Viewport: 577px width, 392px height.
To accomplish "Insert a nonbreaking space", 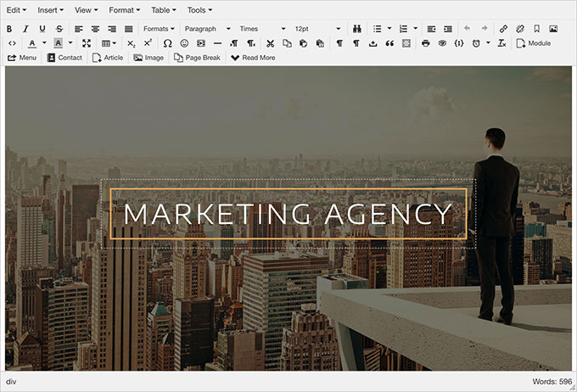I will coord(373,43).
